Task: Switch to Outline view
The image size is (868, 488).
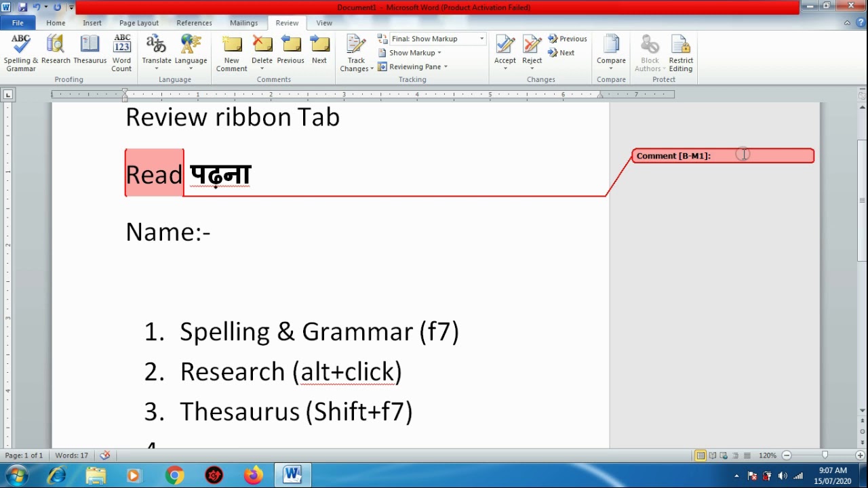Action: 736,455
